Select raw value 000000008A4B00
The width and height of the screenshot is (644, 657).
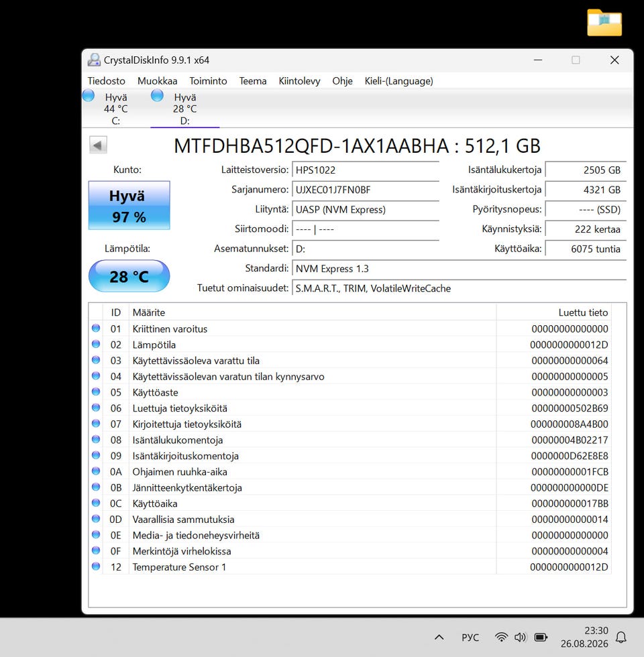569,424
